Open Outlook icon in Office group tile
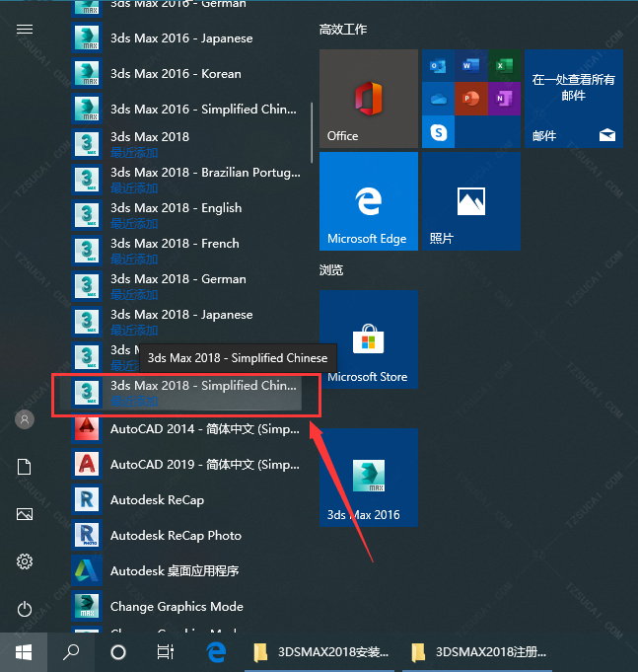638x672 pixels. (x=438, y=66)
